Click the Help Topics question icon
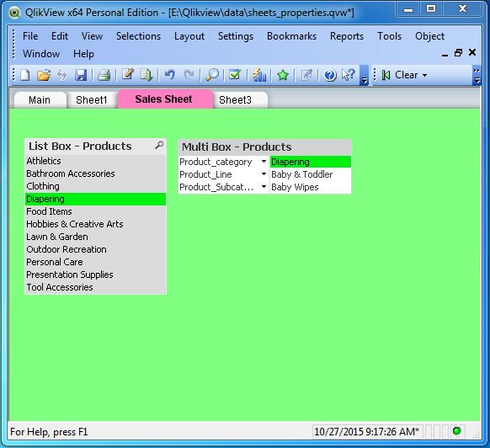490x448 pixels. coord(330,75)
